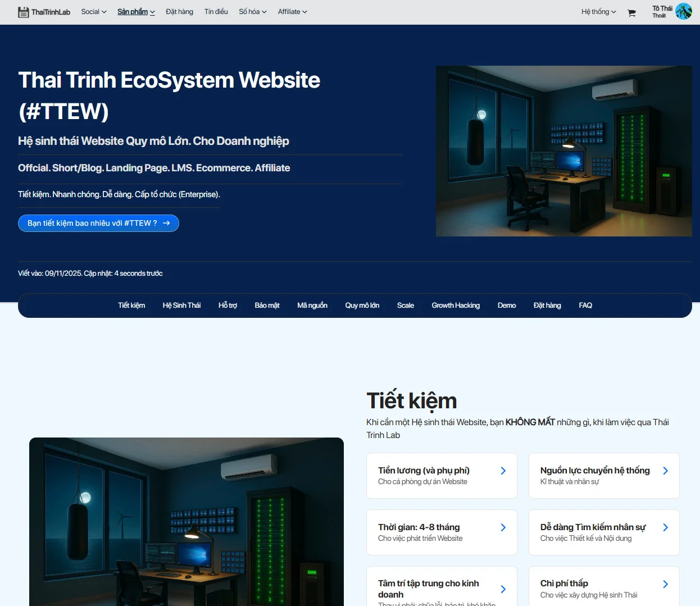Viewport: 700px width, 606px height.
Task: Jump to Hỗ trợ section tab
Action: tap(228, 306)
